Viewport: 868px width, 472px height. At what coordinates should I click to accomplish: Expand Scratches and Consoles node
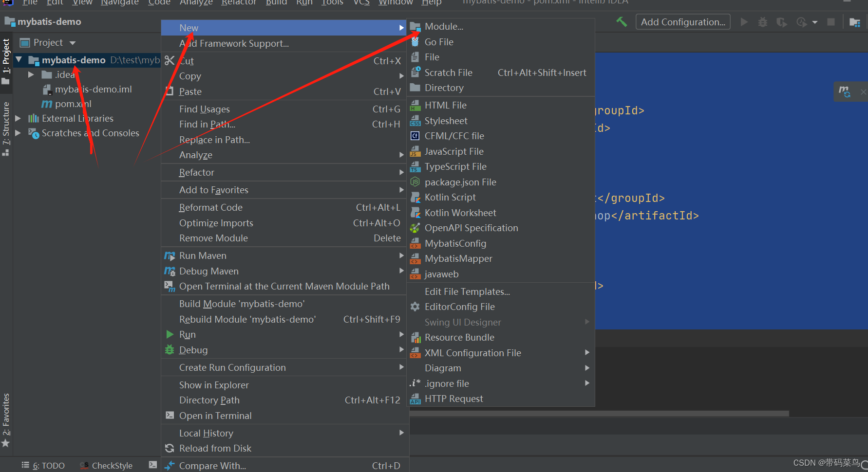(x=18, y=133)
